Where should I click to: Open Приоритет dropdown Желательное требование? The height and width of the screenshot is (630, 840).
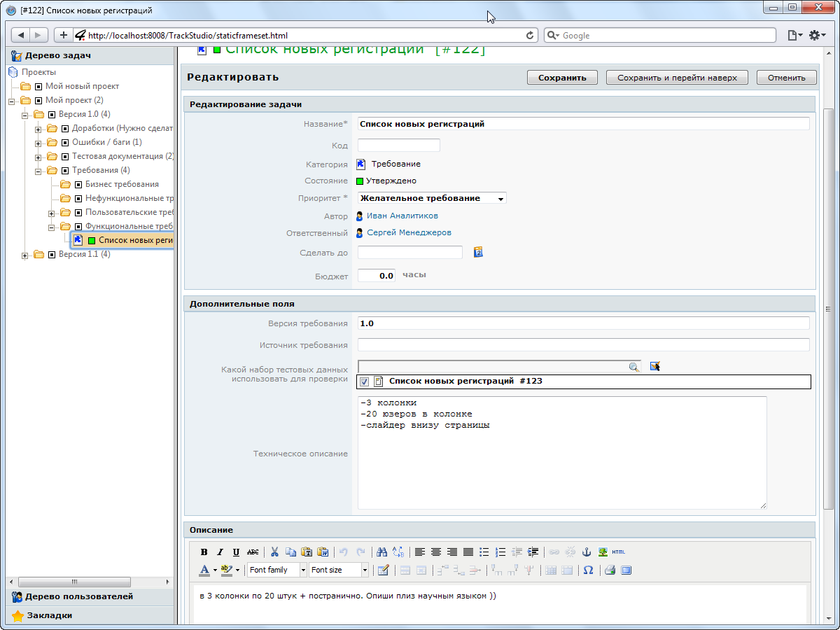click(432, 198)
